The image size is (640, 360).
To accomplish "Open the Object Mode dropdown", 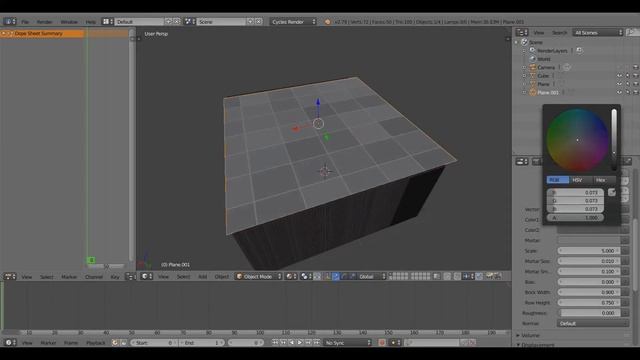I will click(x=259, y=276).
